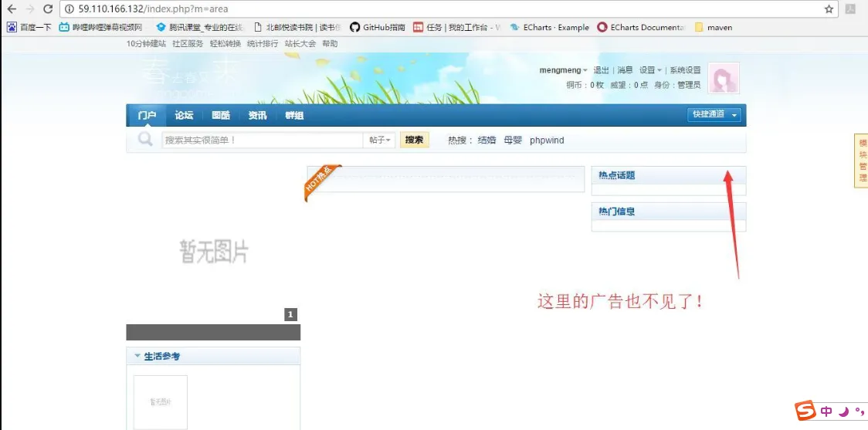Open the ECharts · Example bookmark

tap(550, 27)
